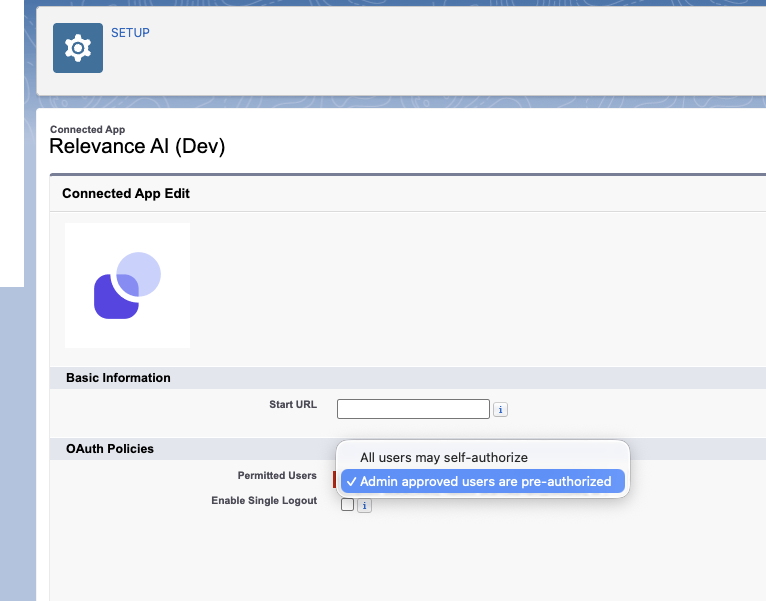Click the Setup gear icon
Screen dimensions: 766x601
tap(78, 48)
